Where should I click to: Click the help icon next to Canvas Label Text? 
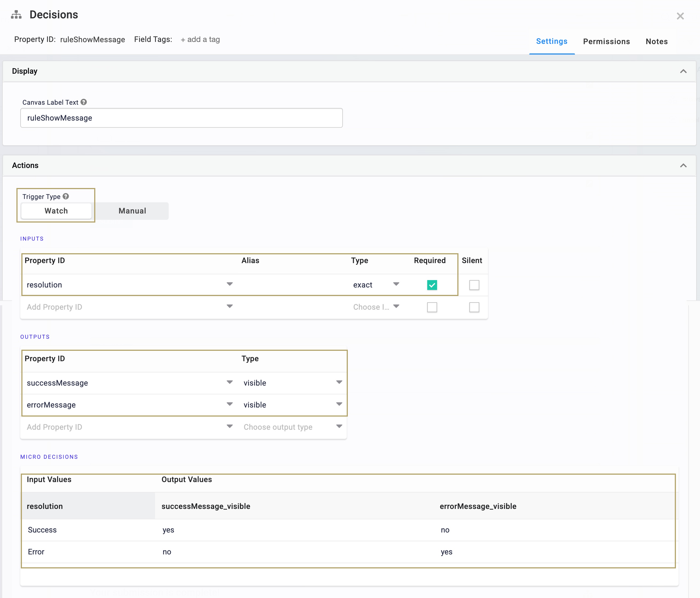pos(84,102)
